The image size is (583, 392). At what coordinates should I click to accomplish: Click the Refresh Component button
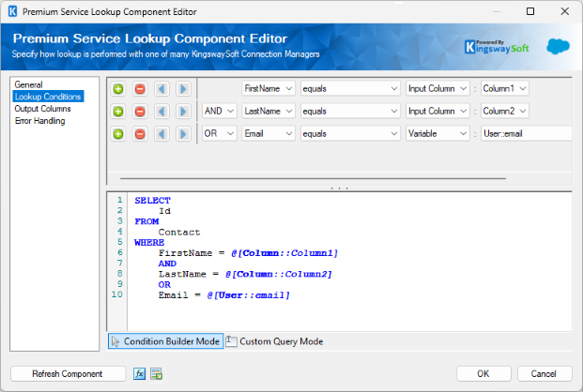[68, 374]
